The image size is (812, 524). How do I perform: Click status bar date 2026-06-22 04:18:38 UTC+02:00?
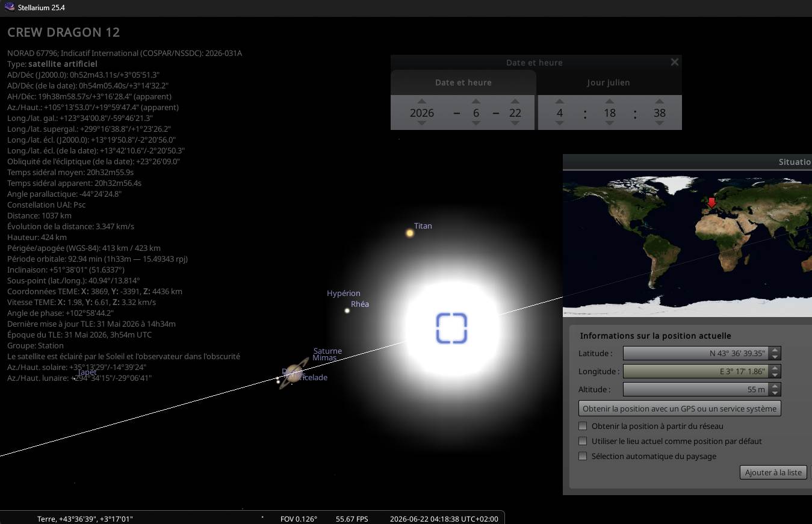click(x=444, y=519)
